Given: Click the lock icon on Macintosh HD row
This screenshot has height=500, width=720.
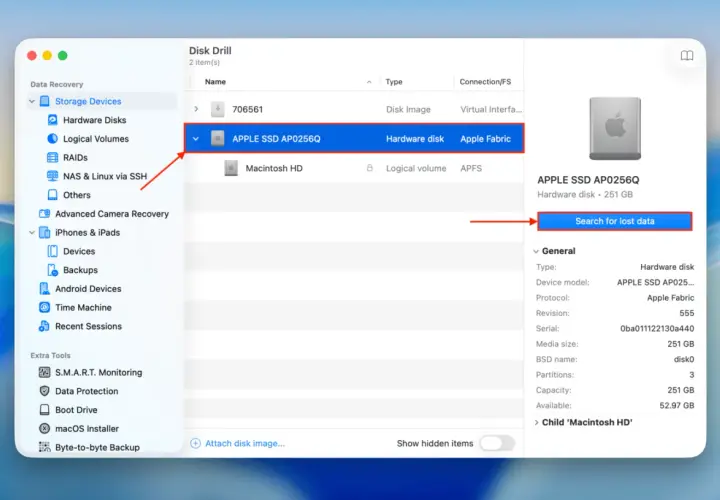Looking at the screenshot, I should (x=370, y=168).
